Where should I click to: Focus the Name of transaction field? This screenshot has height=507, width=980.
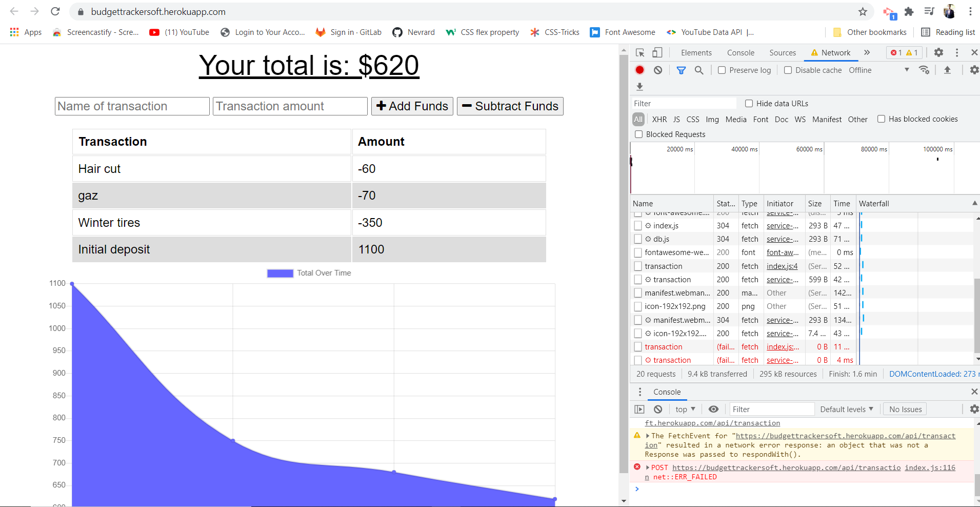click(x=132, y=106)
